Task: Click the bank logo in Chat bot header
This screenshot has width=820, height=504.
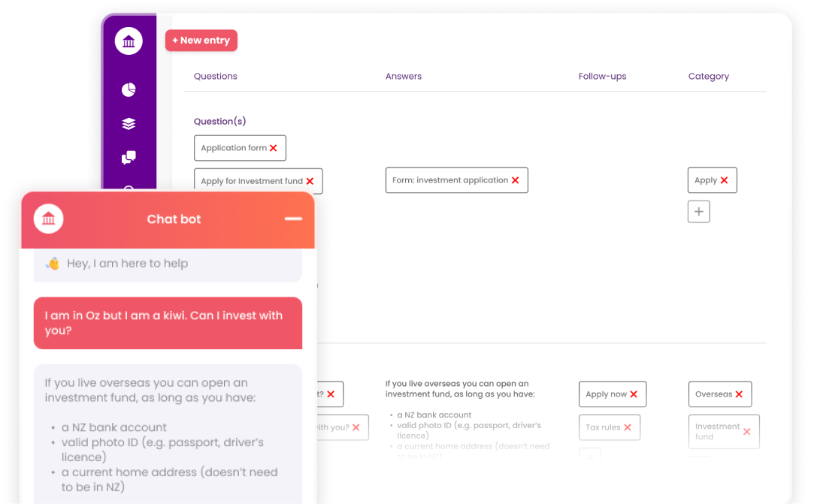Action: [48, 219]
